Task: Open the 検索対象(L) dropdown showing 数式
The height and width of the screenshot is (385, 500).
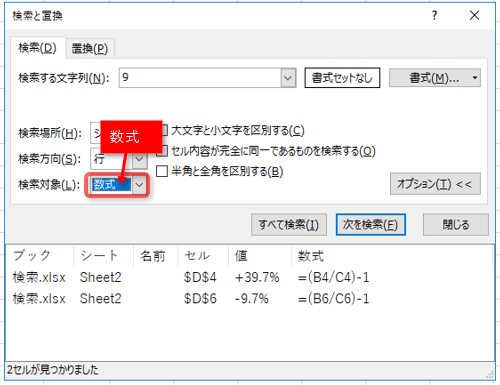Action: pos(139,185)
